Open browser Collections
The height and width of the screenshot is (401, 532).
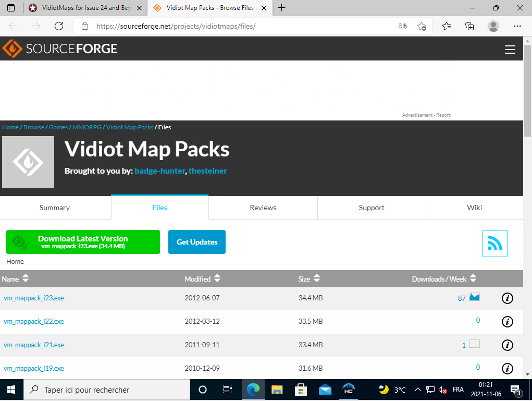click(469, 26)
